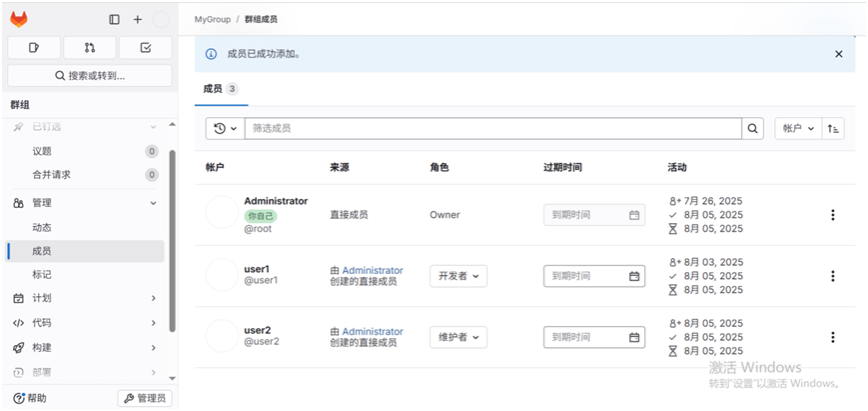The width and height of the screenshot is (868, 411).
Task: Open merge requests shortcut icon
Action: pos(90,48)
